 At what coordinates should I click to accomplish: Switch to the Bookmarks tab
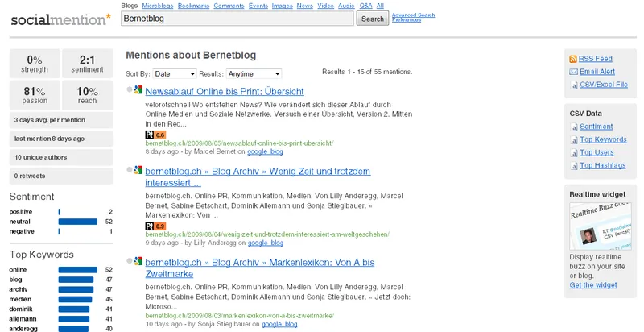193,6
